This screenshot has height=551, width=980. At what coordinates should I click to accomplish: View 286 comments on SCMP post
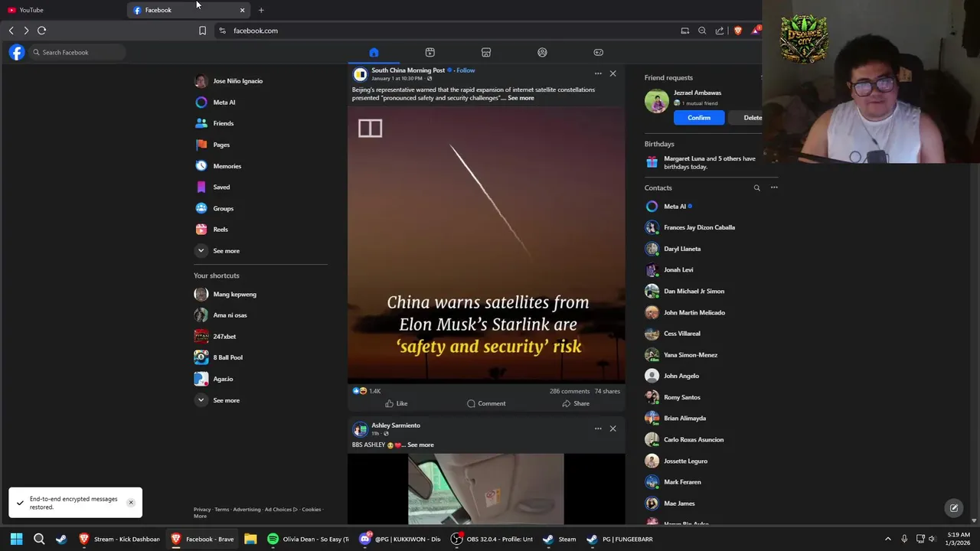570,391
